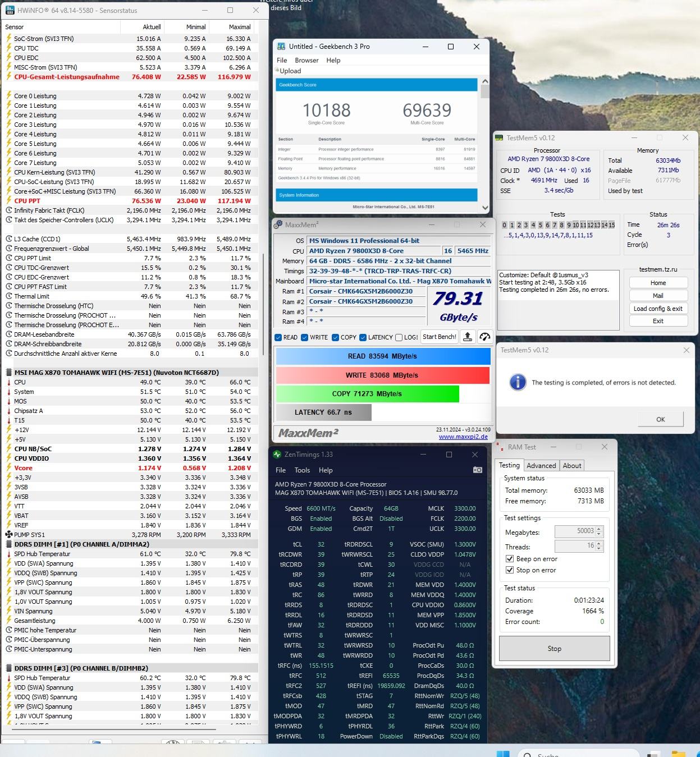700x757 pixels.
Task: Select the CPU PPT row in HWiNFO
Action: point(130,201)
